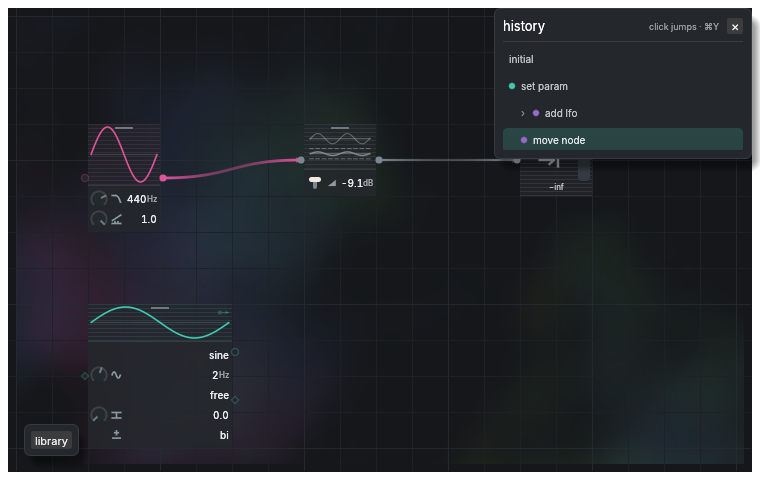Toggle the LFO bi polarity setting

[x=224, y=435]
